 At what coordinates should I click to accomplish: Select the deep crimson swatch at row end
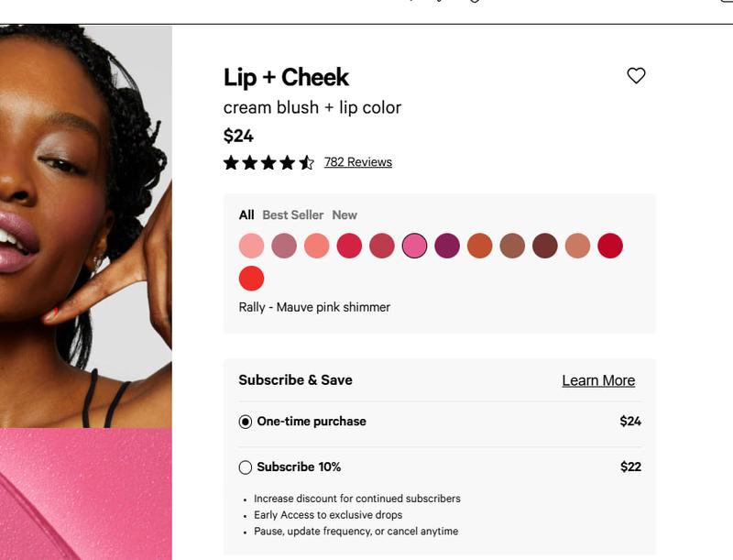(610, 246)
